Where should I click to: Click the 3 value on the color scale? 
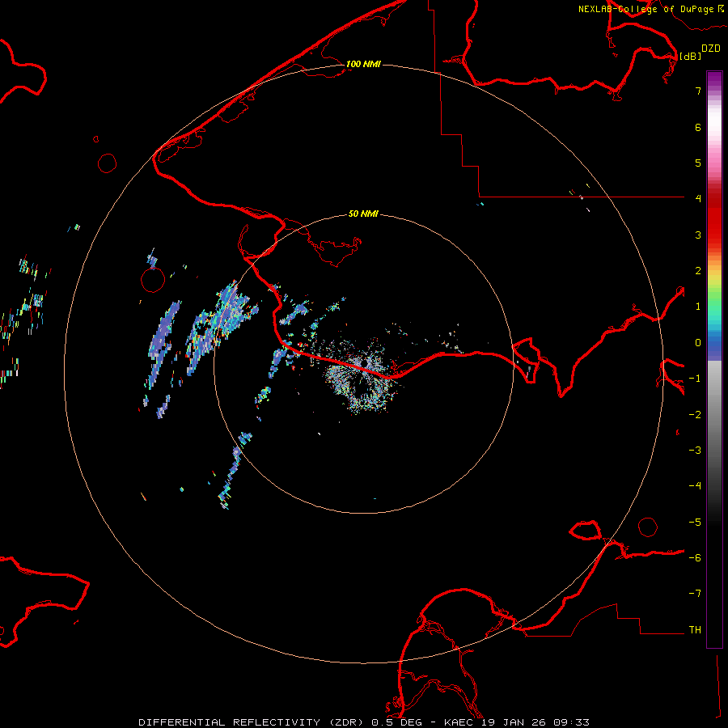(x=698, y=235)
